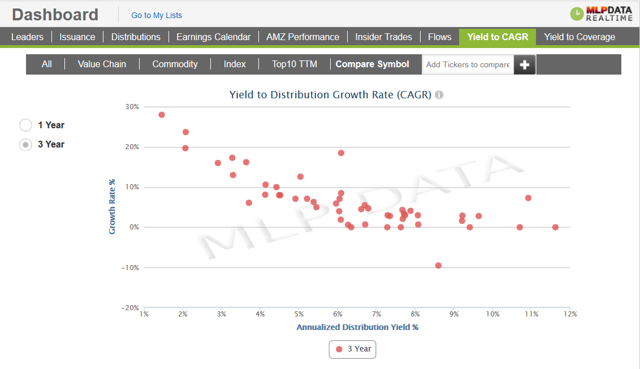Open the chart info icon beside title
This screenshot has width=640, height=369.
click(439, 95)
